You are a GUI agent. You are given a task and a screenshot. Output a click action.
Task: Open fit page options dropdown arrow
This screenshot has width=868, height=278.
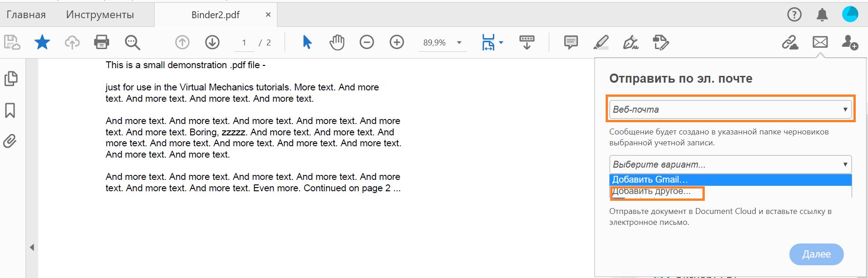[501, 43]
